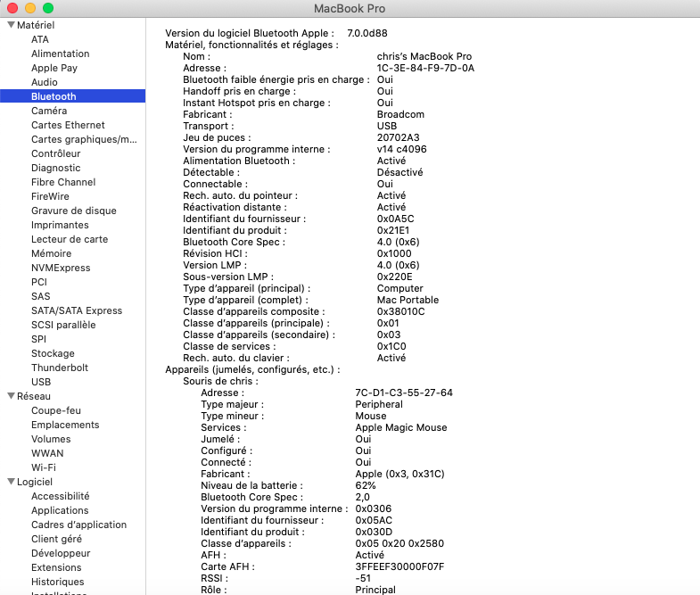The height and width of the screenshot is (595, 700).
Task: Select Historiques in the sidebar
Action: [x=58, y=582]
